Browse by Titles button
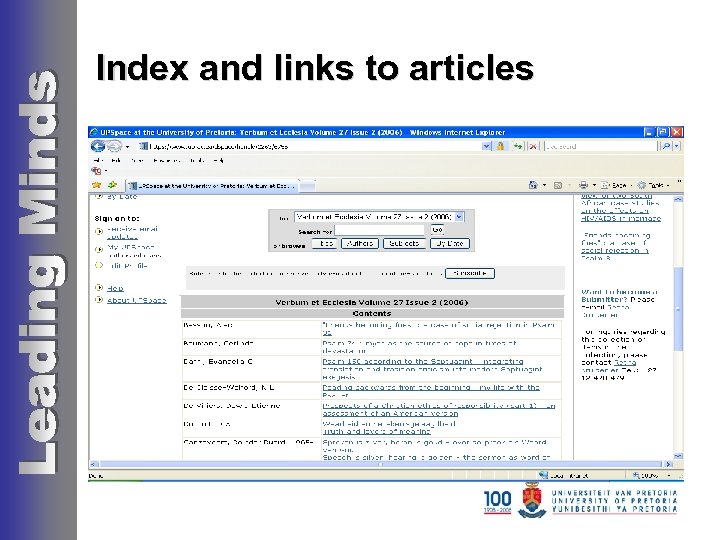The height and width of the screenshot is (540, 720). (325, 243)
